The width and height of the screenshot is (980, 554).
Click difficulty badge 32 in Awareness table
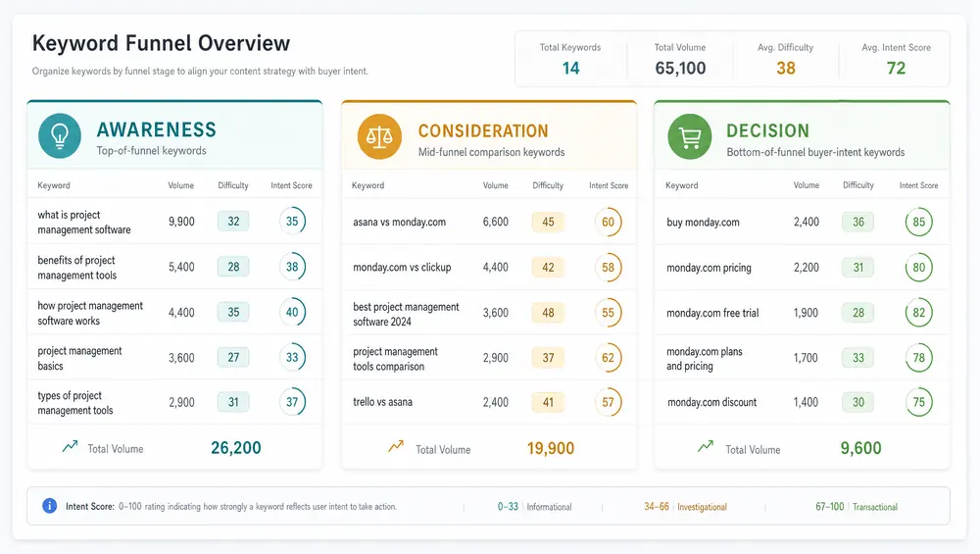233,221
